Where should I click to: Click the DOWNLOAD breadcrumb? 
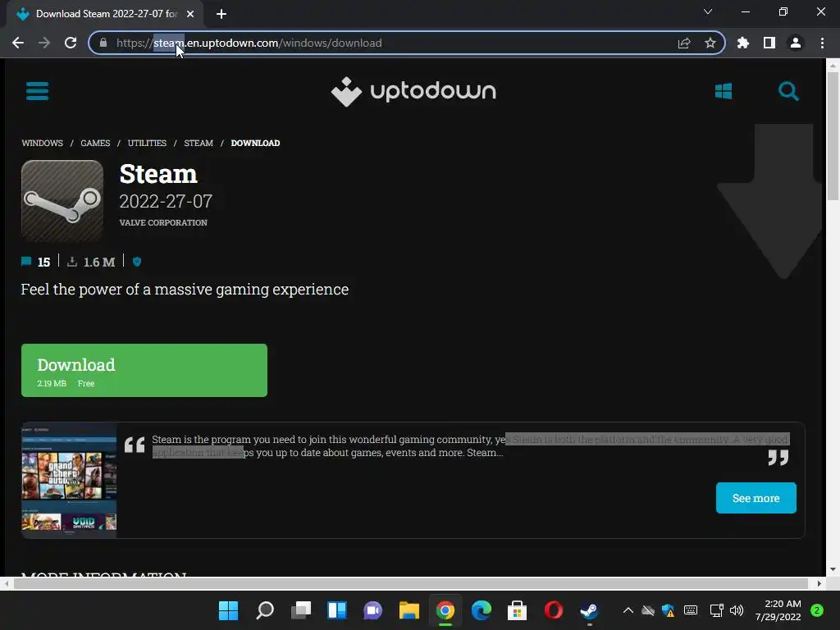click(x=256, y=143)
